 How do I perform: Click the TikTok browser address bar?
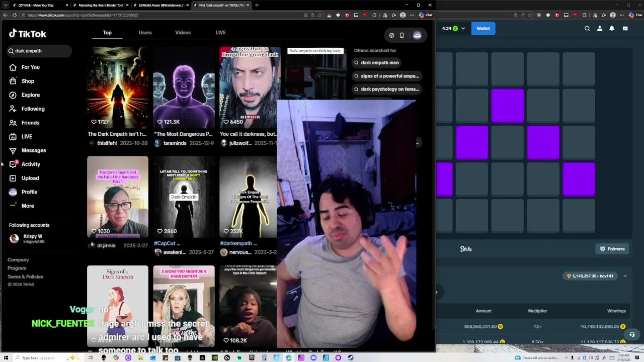point(161,15)
